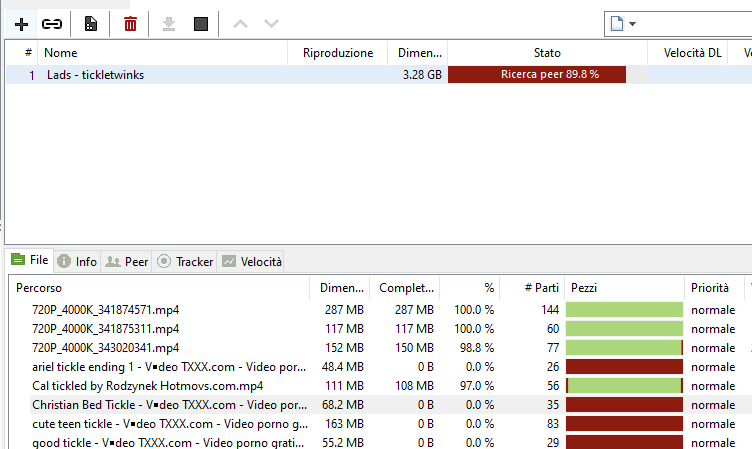Select the 720P_4000K_341875311.mp4 file row
Screen dimensions: 752x449
point(106,329)
